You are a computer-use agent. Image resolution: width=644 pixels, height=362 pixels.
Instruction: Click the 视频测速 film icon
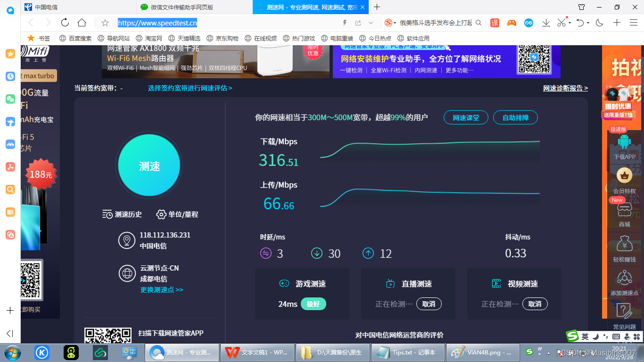[x=496, y=284]
